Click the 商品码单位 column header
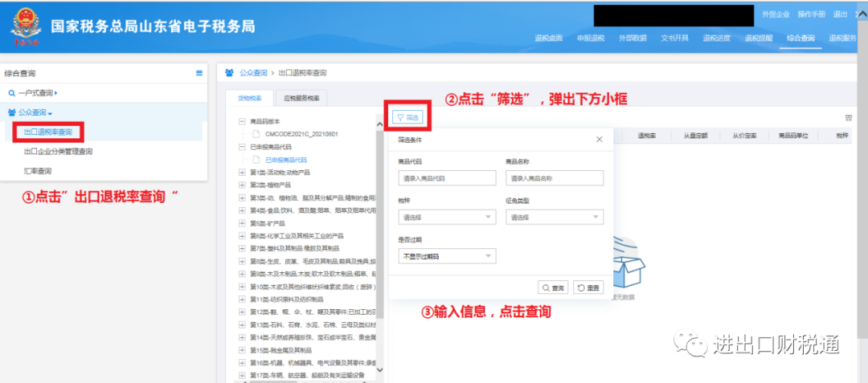868x383 pixels. (794, 136)
